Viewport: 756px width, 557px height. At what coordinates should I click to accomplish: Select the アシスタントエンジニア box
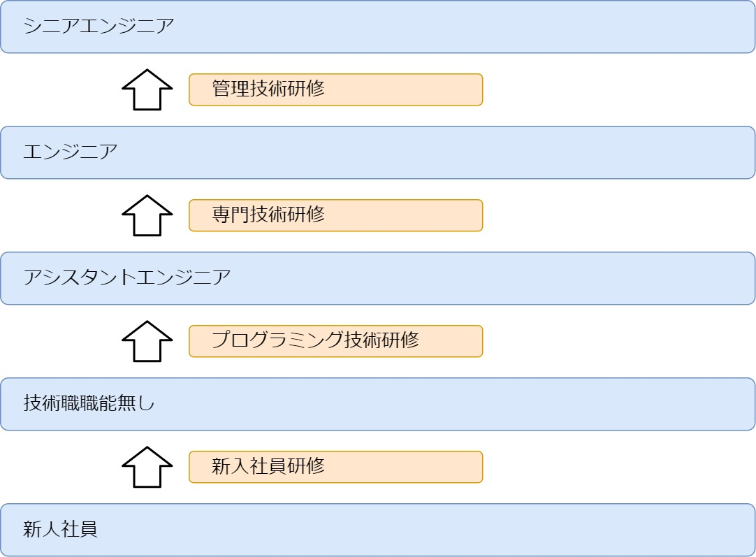tap(377, 278)
